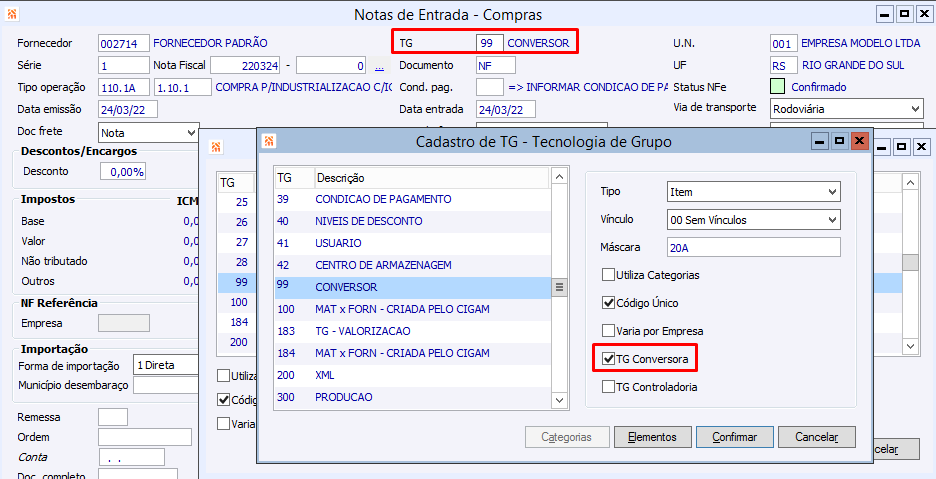Select row 200 XML
936x479 pixels.
412,375
